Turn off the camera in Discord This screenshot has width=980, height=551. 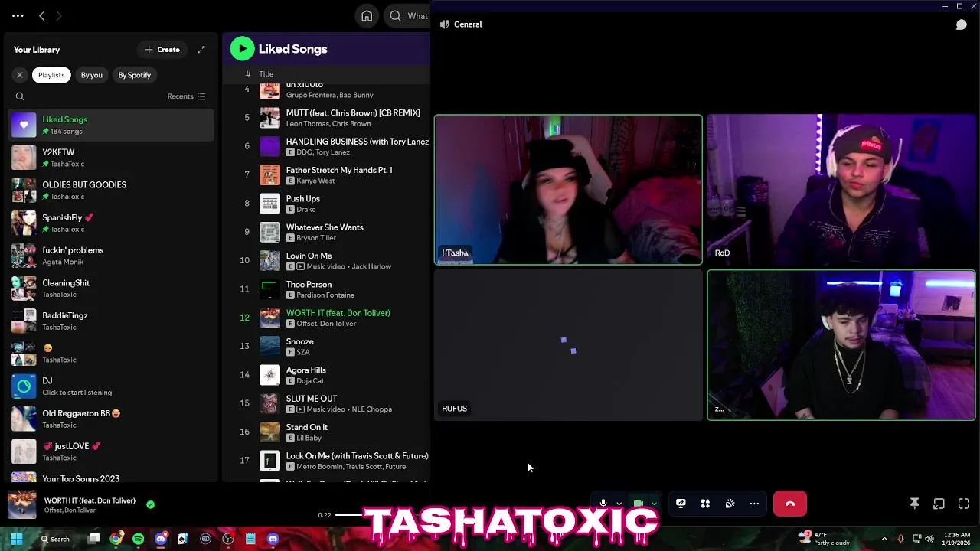(x=638, y=503)
